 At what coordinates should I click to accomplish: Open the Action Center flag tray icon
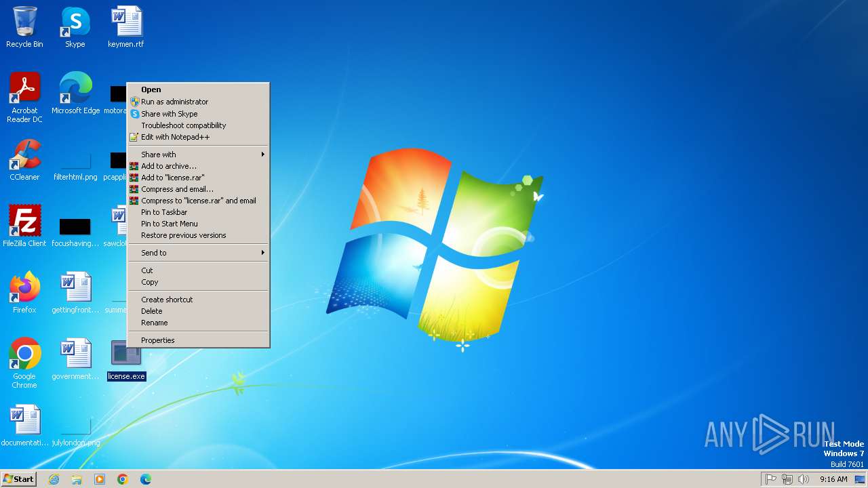pos(771,479)
